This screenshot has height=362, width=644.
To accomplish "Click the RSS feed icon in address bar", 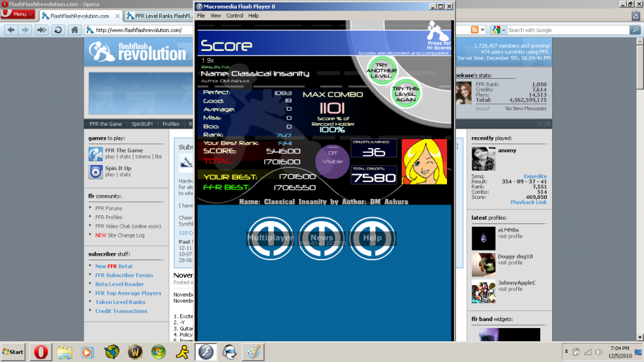I will point(475,30).
